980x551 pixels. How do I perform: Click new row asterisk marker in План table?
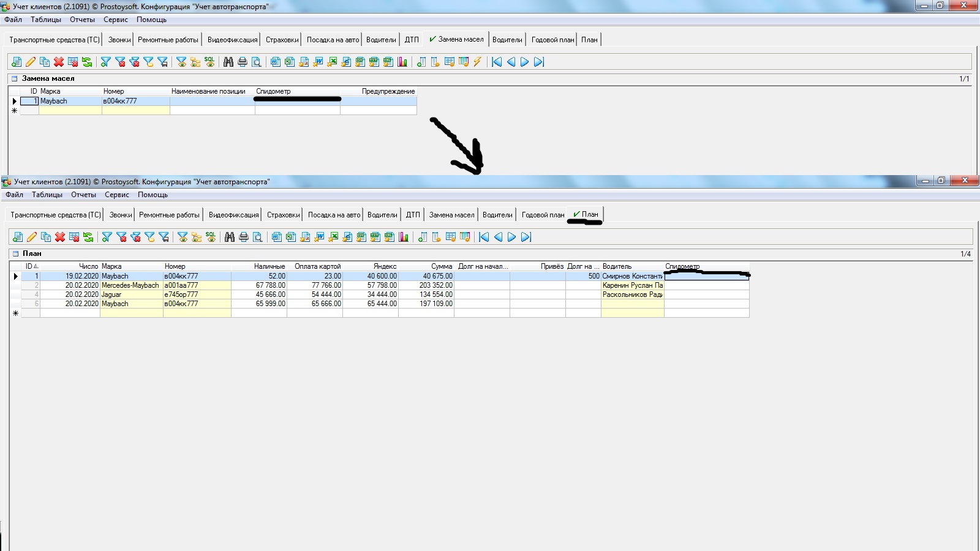point(15,313)
